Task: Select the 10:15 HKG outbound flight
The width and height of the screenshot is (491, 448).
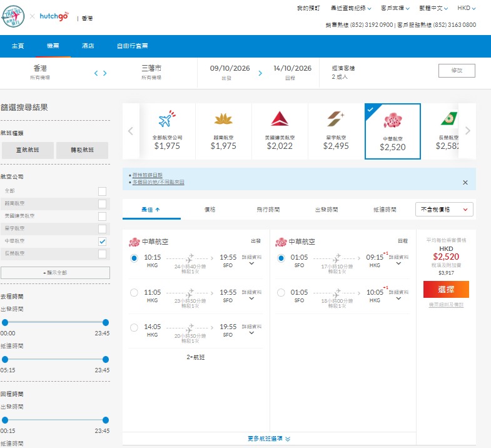Action: pyautogui.click(x=134, y=258)
